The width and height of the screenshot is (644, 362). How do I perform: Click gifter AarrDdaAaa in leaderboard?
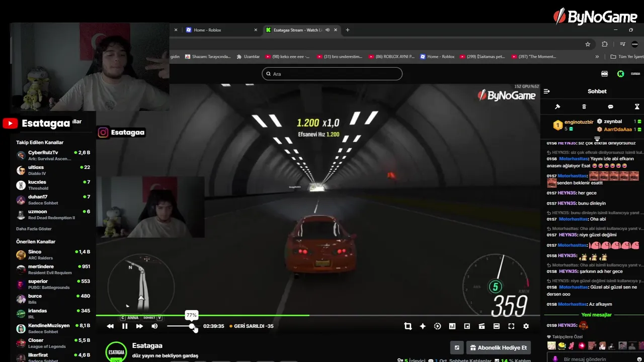click(x=617, y=130)
